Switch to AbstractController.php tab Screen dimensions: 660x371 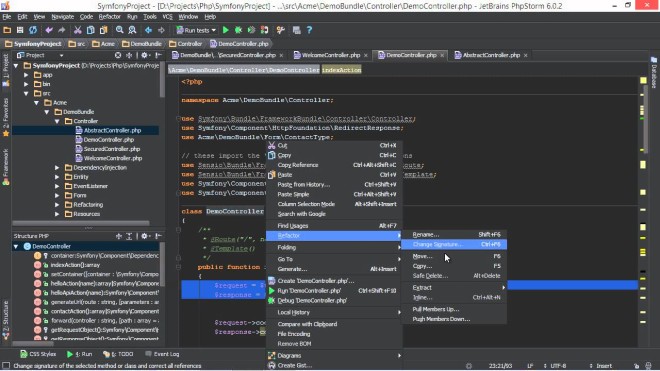coord(491,55)
